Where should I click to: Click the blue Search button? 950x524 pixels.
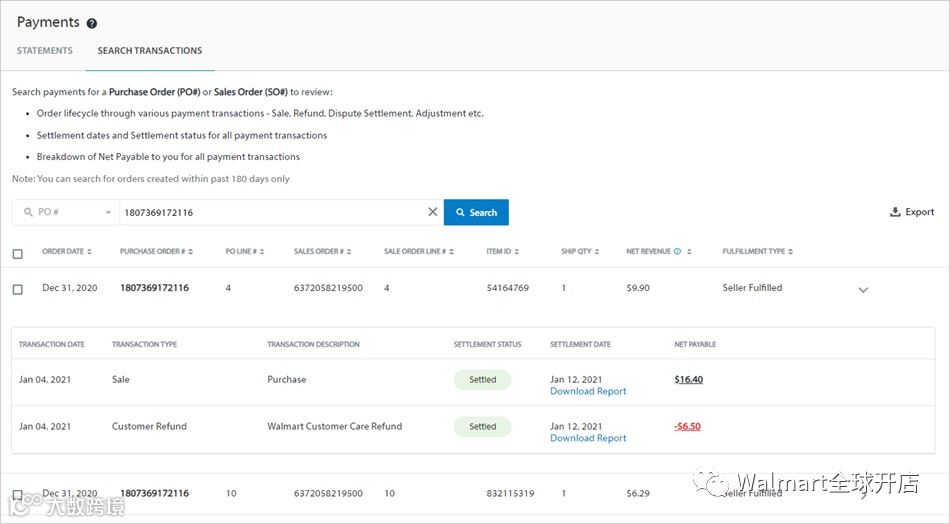tap(476, 212)
